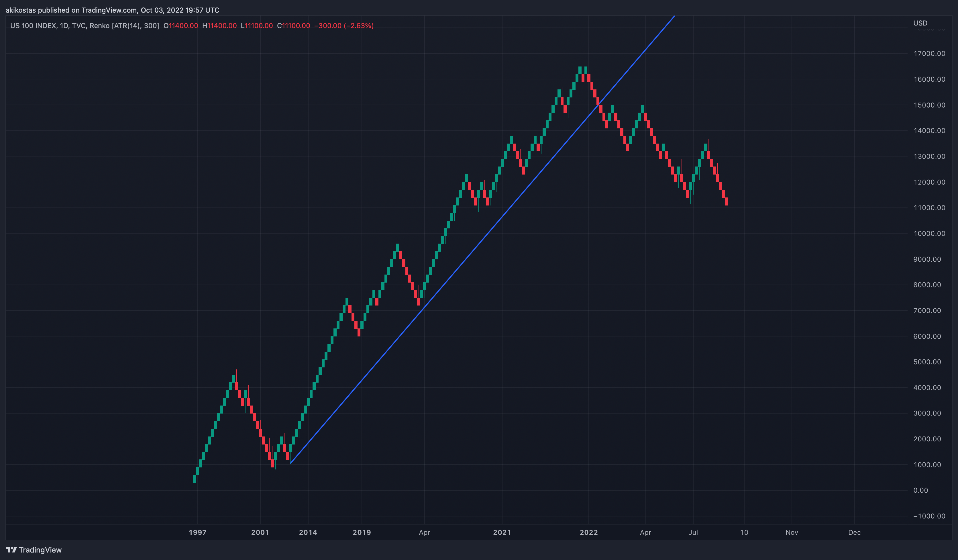Click the 2014 time axis label

[x=308, y=532]
